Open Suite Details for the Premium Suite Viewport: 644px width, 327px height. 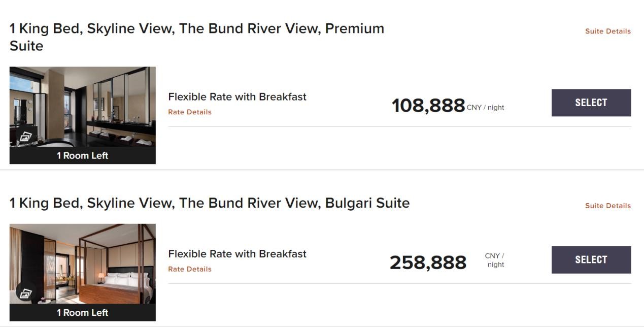click(x=607, y=31)
